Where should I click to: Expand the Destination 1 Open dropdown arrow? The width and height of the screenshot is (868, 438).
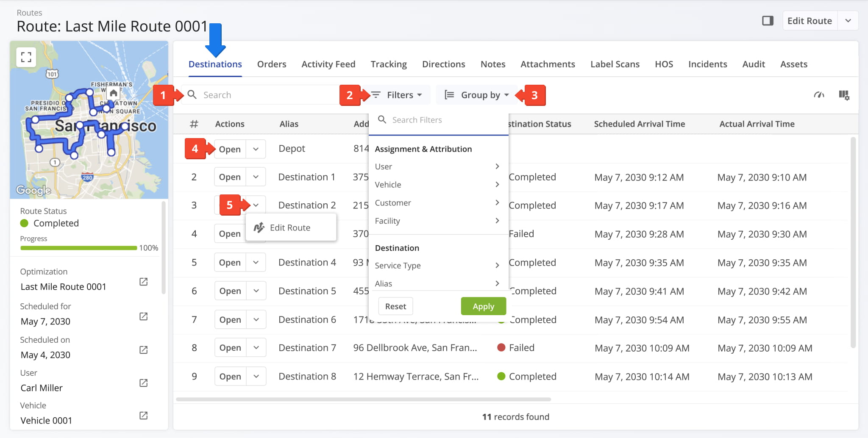256,177
